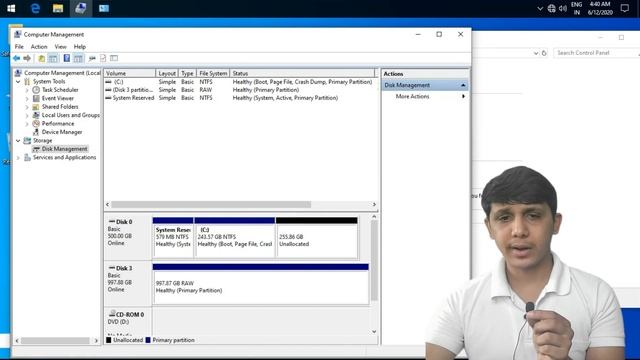Select Shared Folders icon in tree
Screen dimensions: 640x360
[x=36, y=107]
